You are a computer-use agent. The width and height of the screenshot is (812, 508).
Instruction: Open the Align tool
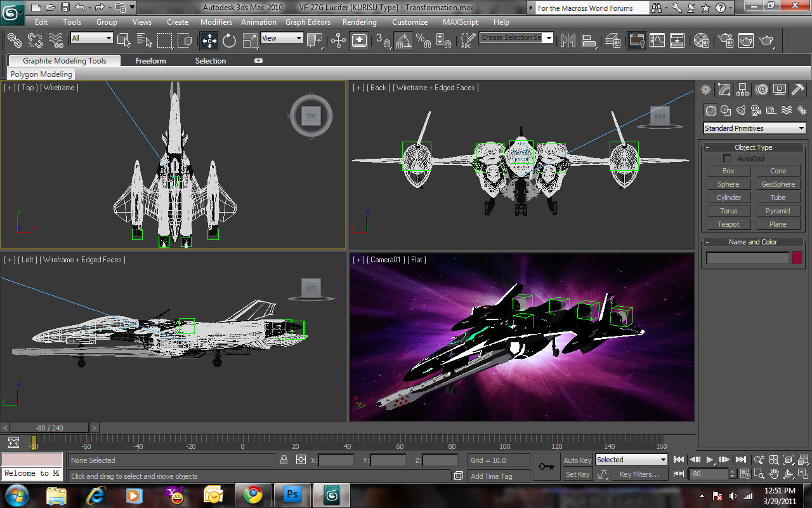click(589, 41)
